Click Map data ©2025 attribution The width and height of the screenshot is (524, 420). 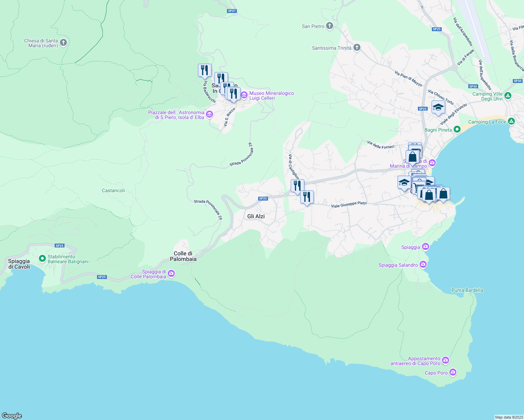point(509,417)
